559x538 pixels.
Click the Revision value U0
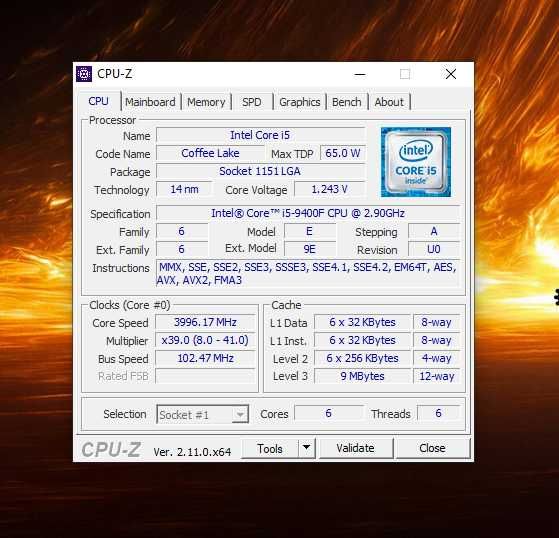[x=434, y=249]
